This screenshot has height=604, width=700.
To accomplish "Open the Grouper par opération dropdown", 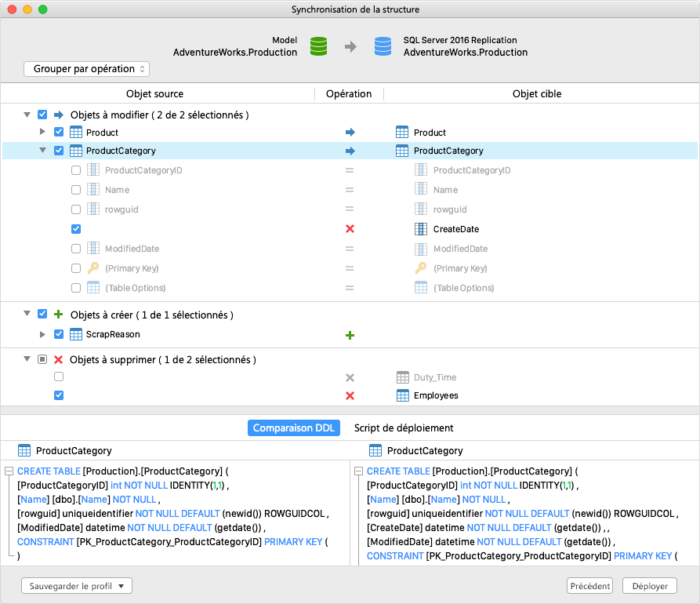I will [x=86, y=69].
